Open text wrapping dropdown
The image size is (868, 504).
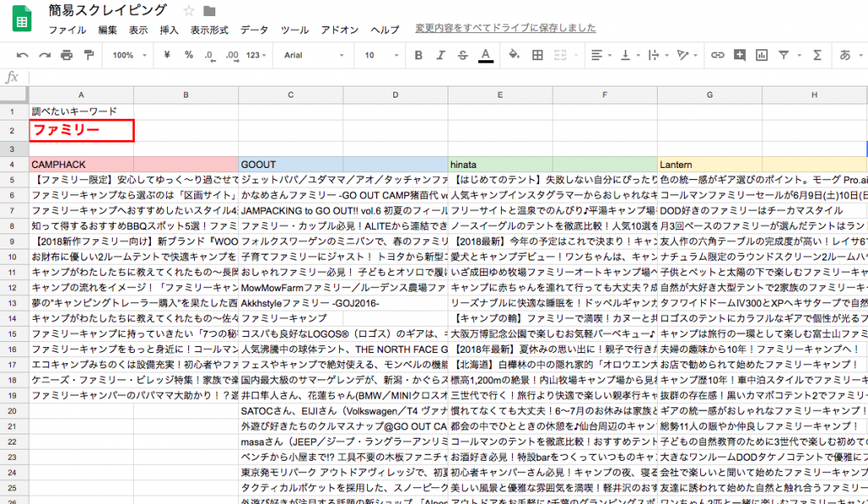point(658,55)
